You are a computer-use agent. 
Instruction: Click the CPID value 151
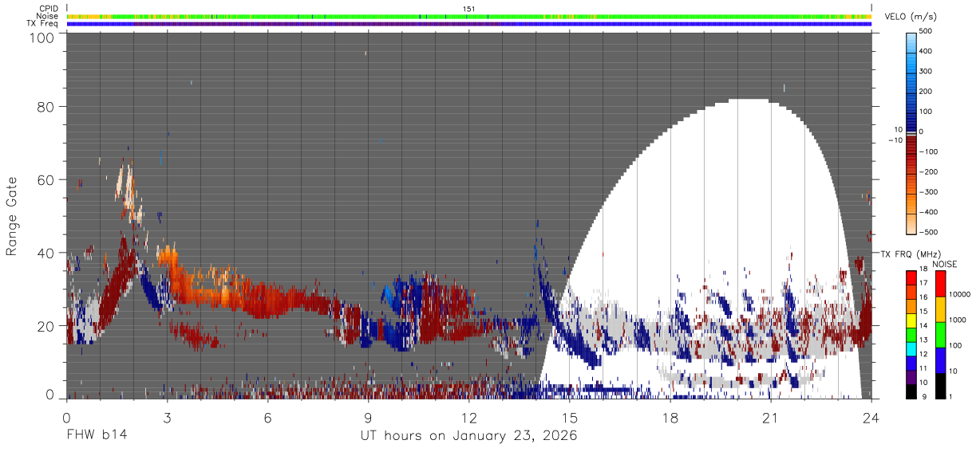pyautogui.click(x=469, y=9)
